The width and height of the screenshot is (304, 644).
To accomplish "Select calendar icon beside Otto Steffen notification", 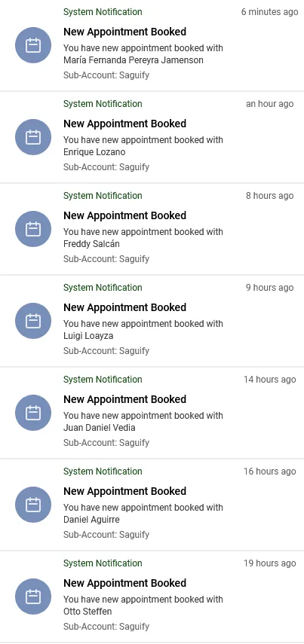I will point(33,597).
